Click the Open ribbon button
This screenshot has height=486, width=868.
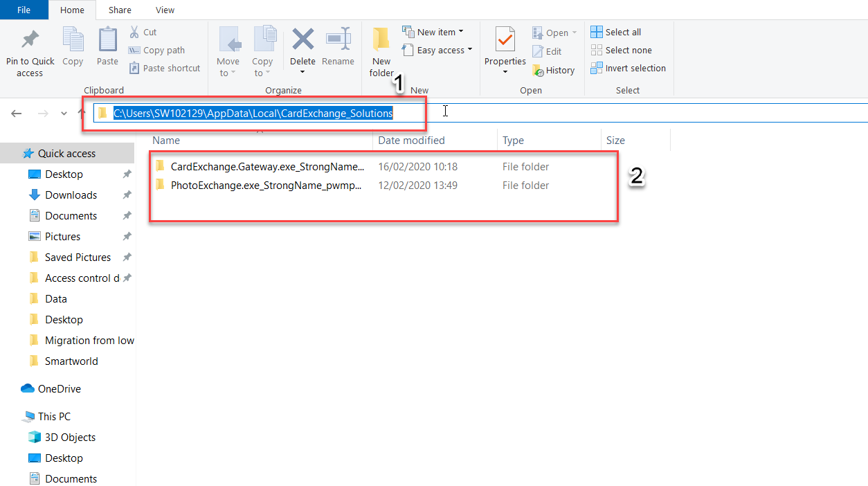pos(554,33)
